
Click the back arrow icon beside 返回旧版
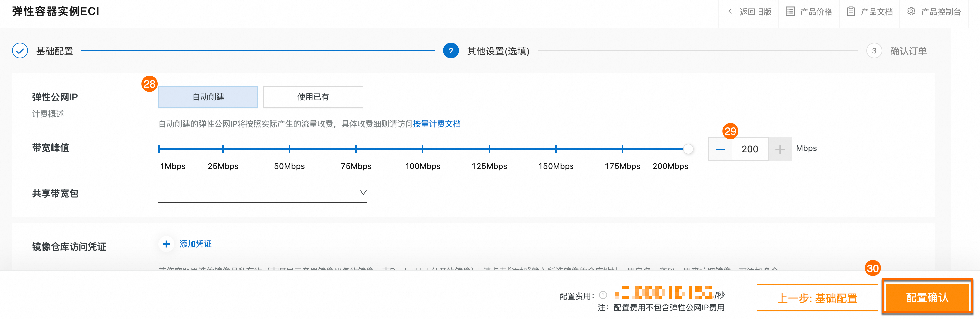point(730,11)
